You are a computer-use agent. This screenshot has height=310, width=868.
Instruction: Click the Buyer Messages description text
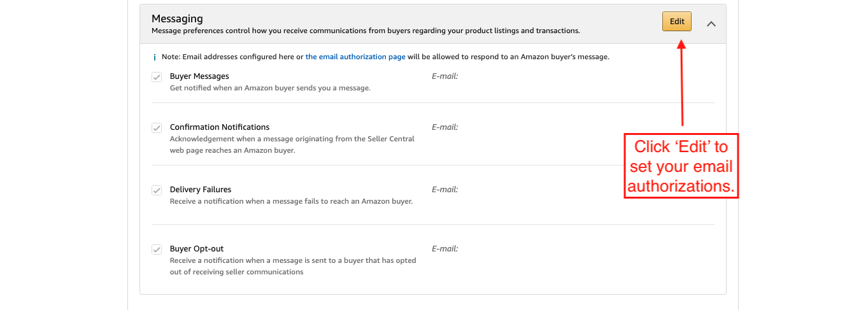coord(270,88)
